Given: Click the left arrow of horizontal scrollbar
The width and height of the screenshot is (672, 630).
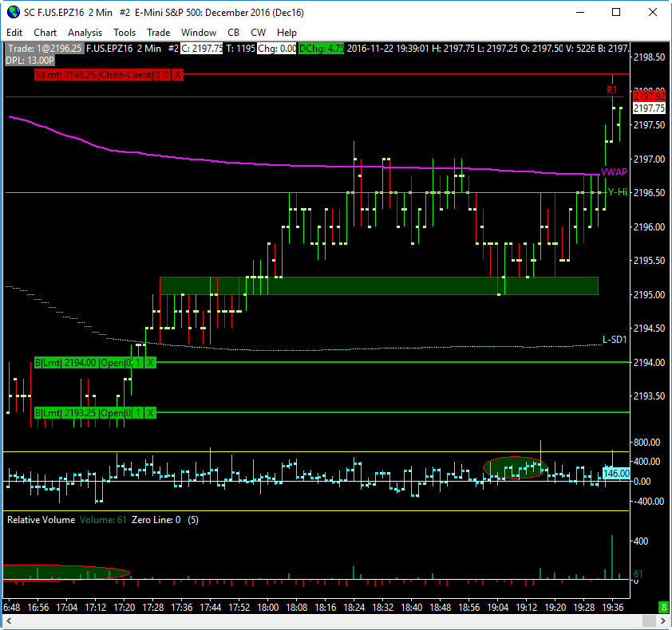Looking at the screenshot, I should pyautogui.click(x=8, y=620).
